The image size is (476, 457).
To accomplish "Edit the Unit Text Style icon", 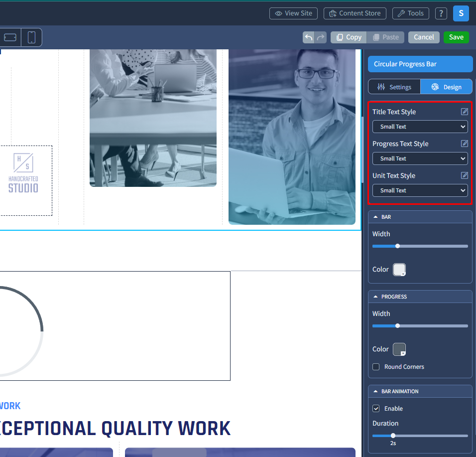I will coord(465,175).
